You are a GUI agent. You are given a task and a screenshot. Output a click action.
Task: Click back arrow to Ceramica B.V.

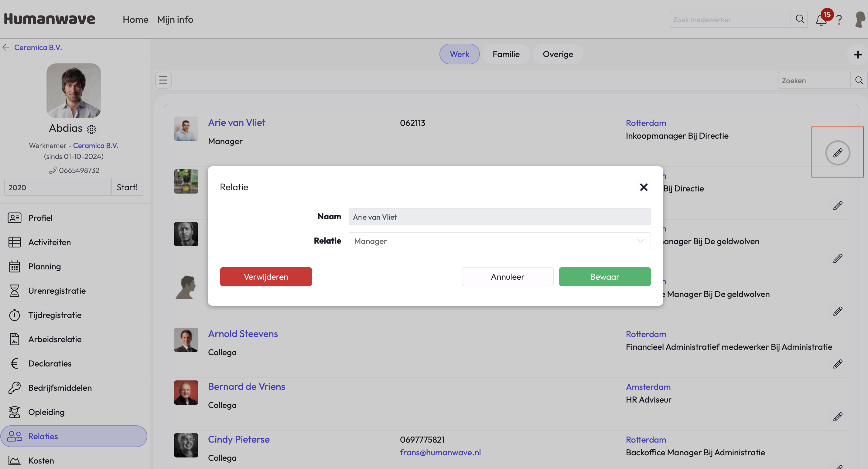pos(6,47)
